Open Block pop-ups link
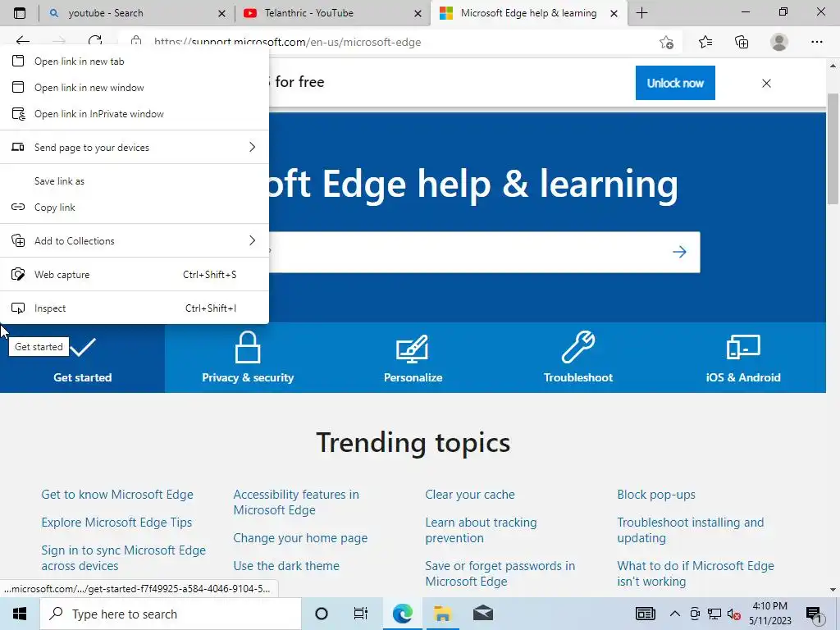840x630 pixels. coord(656,495)
